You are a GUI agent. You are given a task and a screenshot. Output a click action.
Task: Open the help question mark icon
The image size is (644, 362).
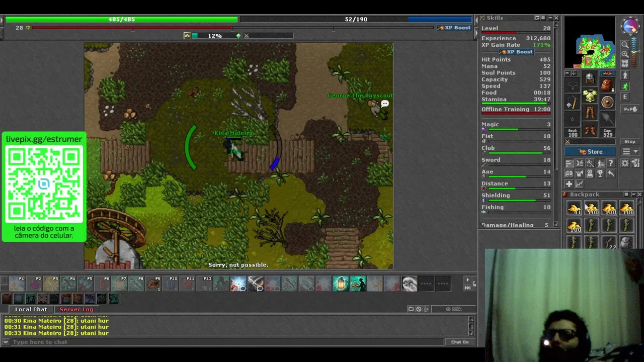(610, 163)
